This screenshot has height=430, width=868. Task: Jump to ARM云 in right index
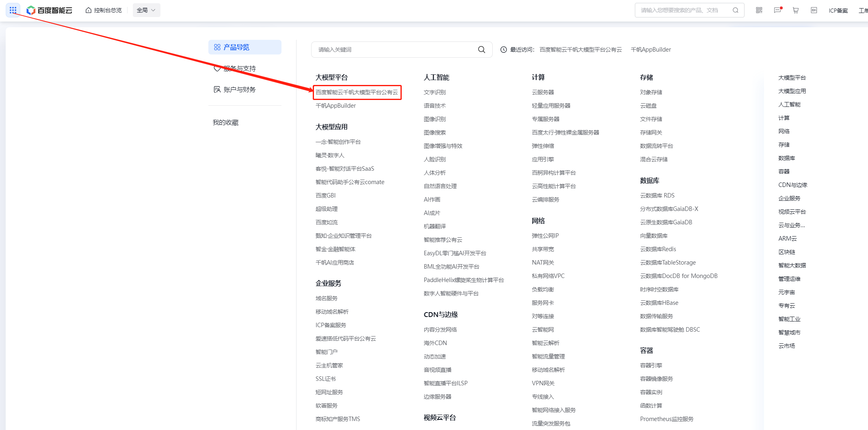[x=788, y=239]
